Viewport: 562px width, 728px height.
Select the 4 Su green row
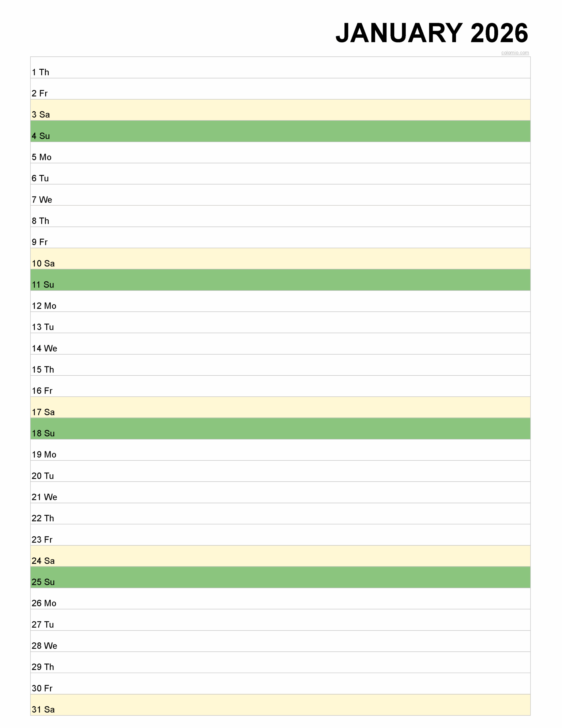(280, 131)
